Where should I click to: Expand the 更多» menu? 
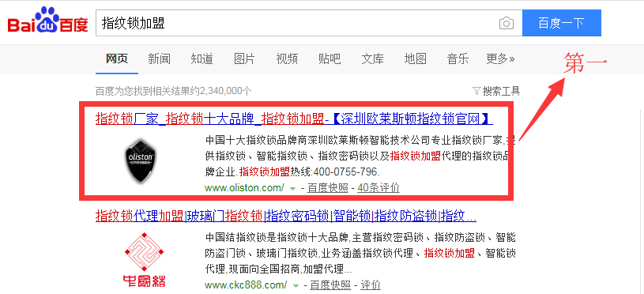[x=500, y=58]
